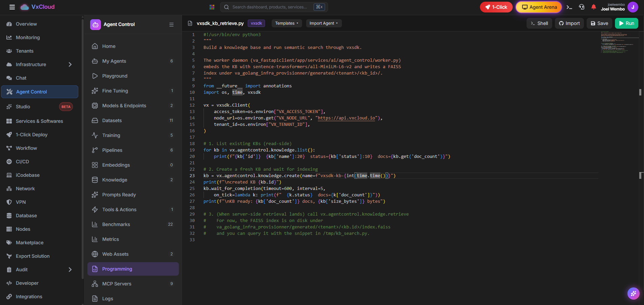Open iCodebase page

coord(41,175)
